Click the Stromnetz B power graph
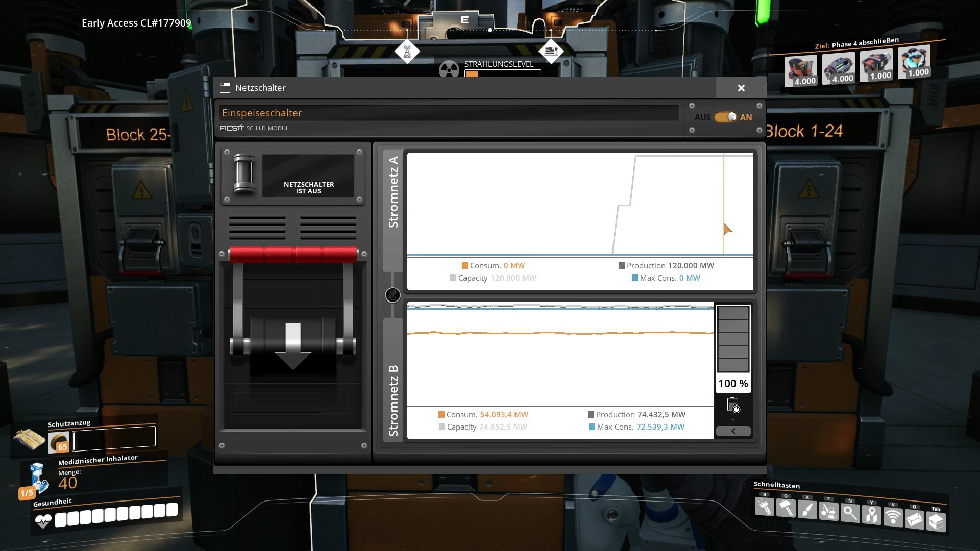Viewport: 980px width, 551px height. click(560, 354)
